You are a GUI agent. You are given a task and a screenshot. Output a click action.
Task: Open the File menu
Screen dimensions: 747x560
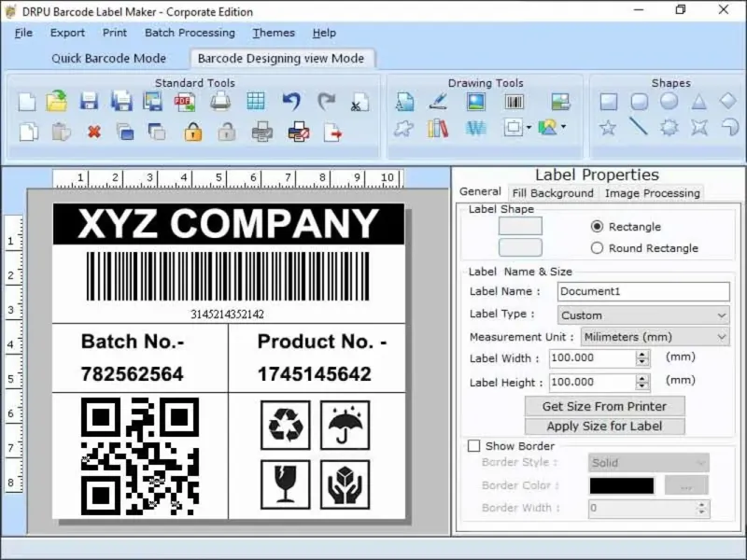[23, 33]
